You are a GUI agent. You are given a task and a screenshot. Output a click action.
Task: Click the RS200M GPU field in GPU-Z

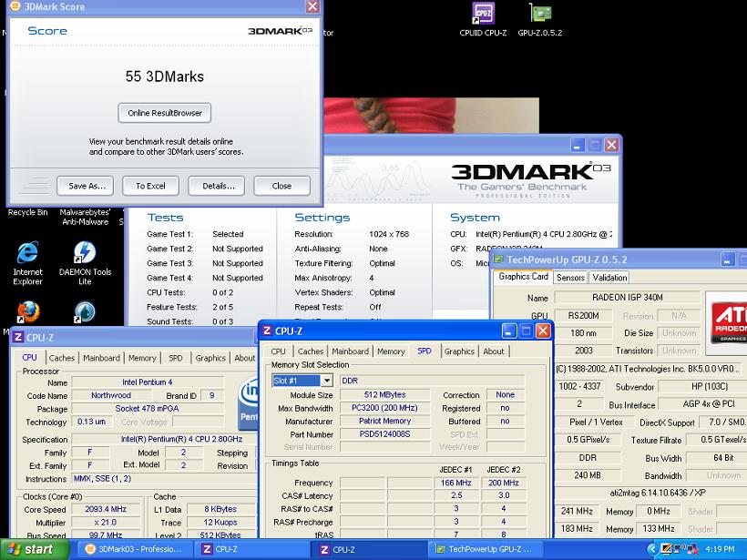tap(584, 316)
